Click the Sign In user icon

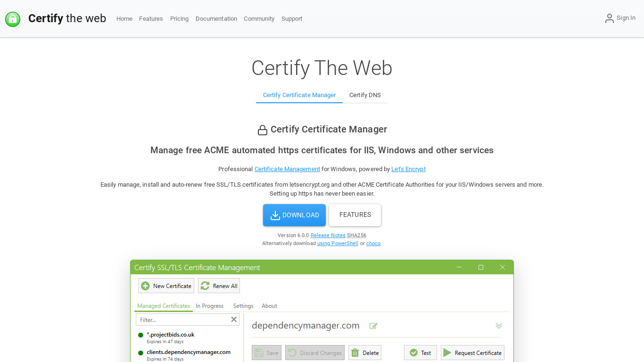(x=610, y=18)
